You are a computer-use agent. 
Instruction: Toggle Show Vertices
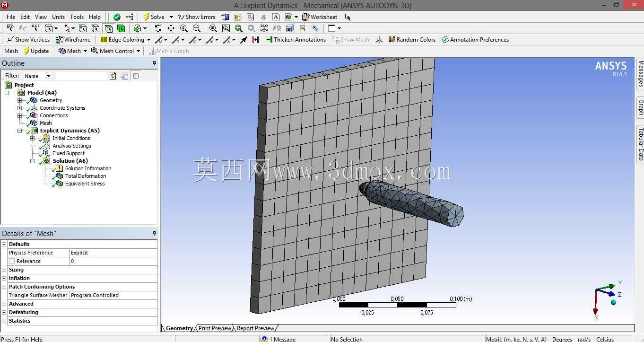28,40
